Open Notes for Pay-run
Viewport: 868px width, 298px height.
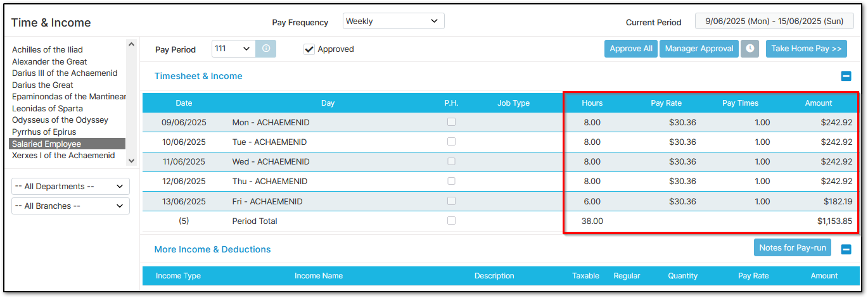point(792,247)
